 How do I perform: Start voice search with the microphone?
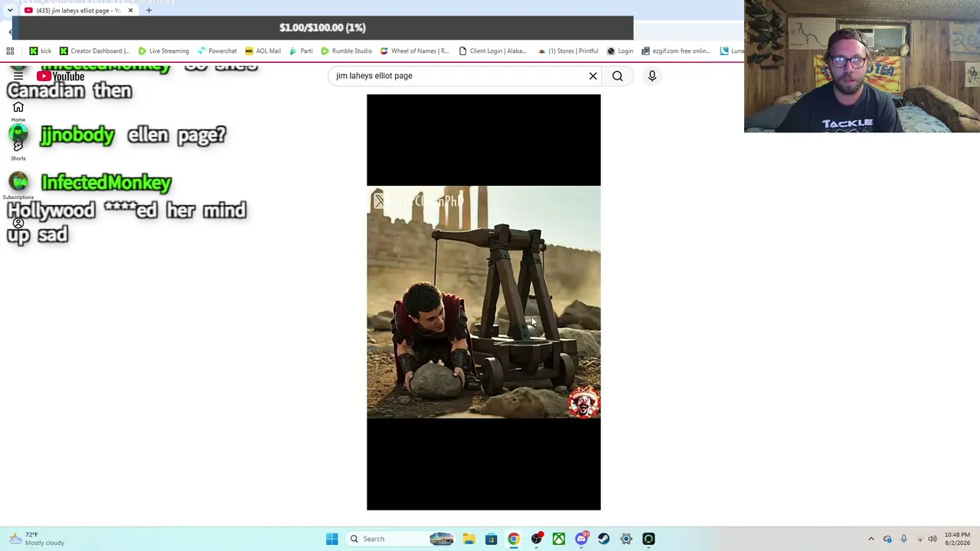click(x=652, y=76)
